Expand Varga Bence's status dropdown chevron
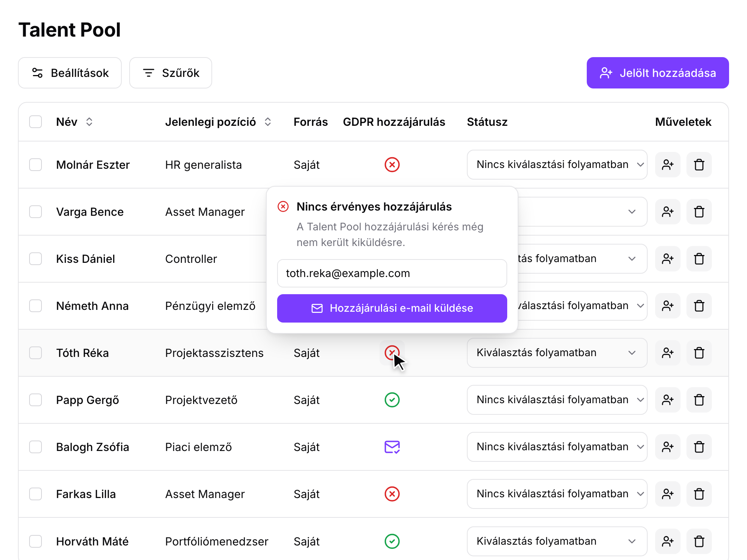This screenshot has height=560, width=747. click(x=632, y=212)
